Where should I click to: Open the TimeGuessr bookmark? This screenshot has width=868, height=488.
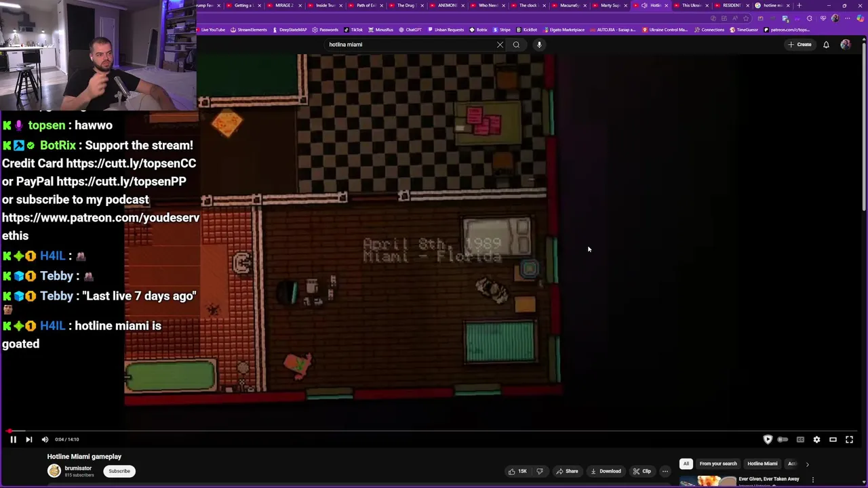[744, 30]
